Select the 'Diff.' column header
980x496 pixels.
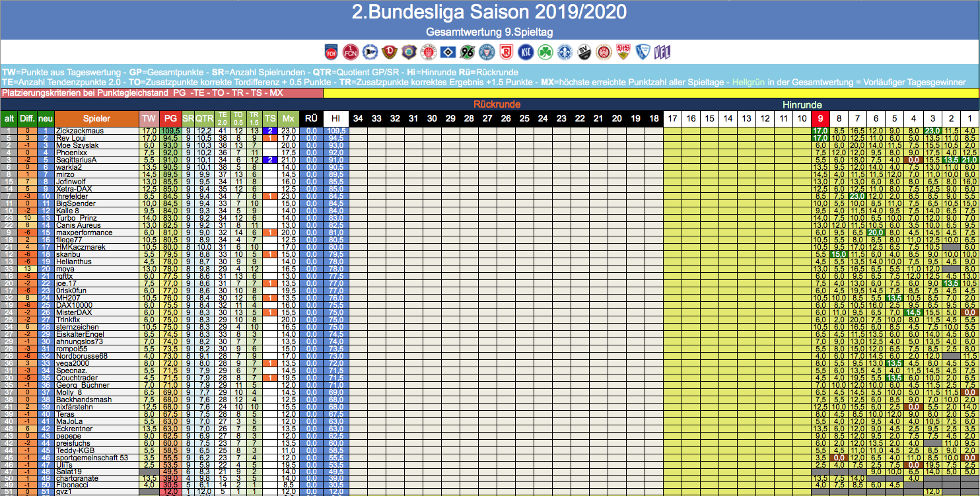pyautogui.click(x=27, y=118)
